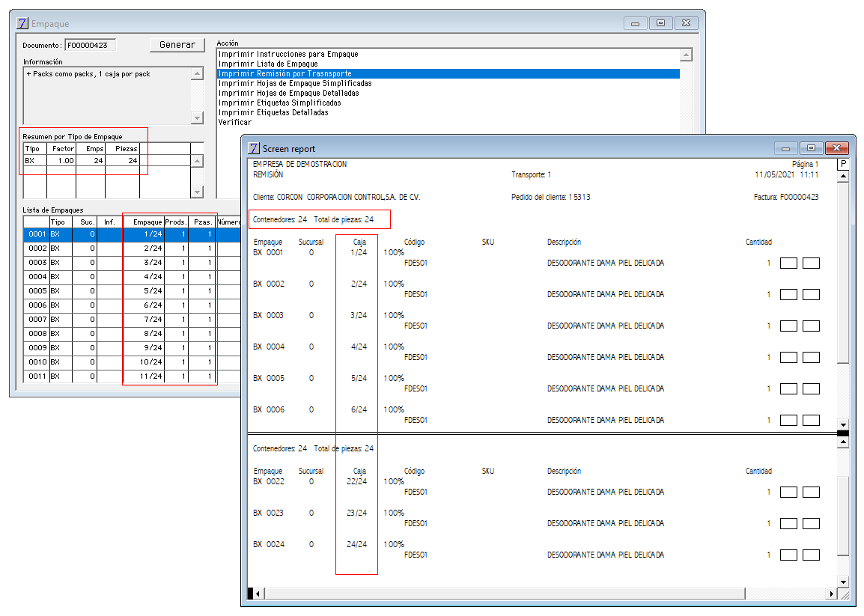
Task: Click Acción list scroll up arrow
Action: (x=686, y=55)
